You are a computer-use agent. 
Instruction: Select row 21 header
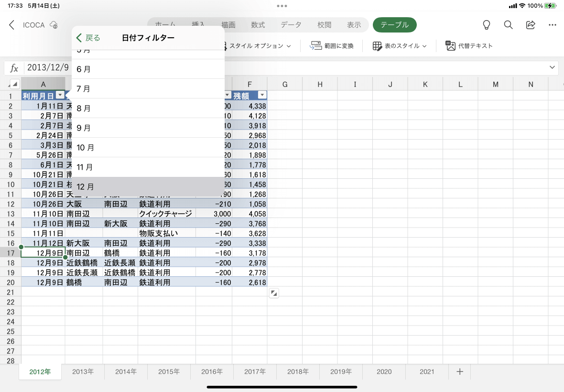11,292
